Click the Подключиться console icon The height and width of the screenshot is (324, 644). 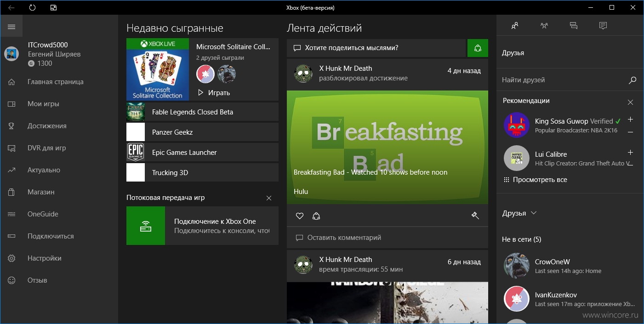[11, 236]
